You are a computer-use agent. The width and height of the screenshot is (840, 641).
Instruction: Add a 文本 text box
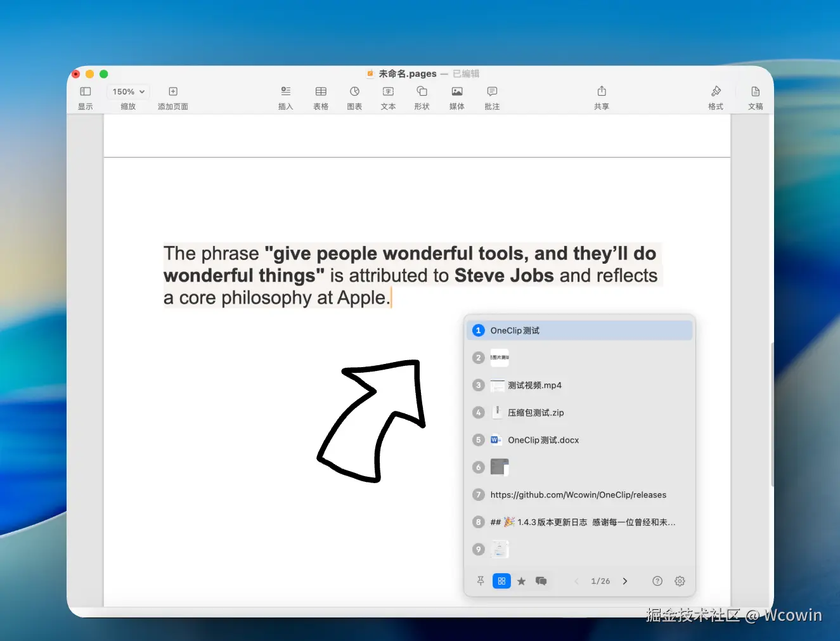(x=389, y=91)
